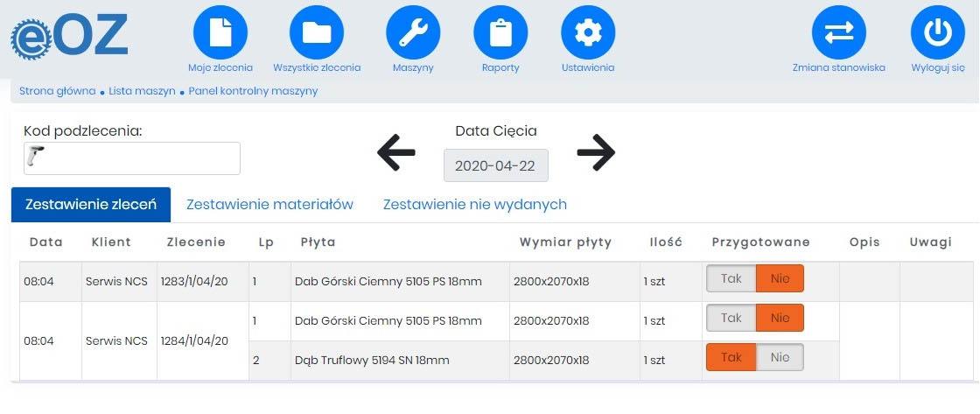The width and height of the screenshot is (980, 414).
Task: Open Wszystkie zlecenia folder icon
Action: click(x=316, y=33)
